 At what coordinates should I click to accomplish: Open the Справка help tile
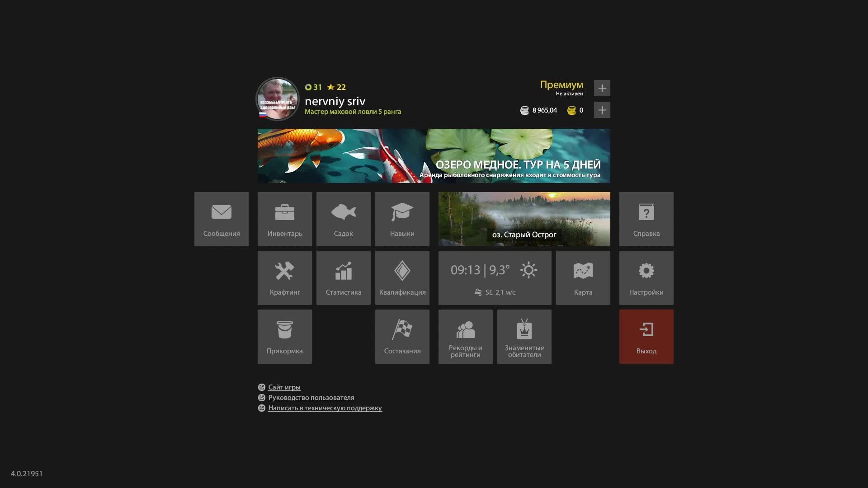click(x=646, y=219)
